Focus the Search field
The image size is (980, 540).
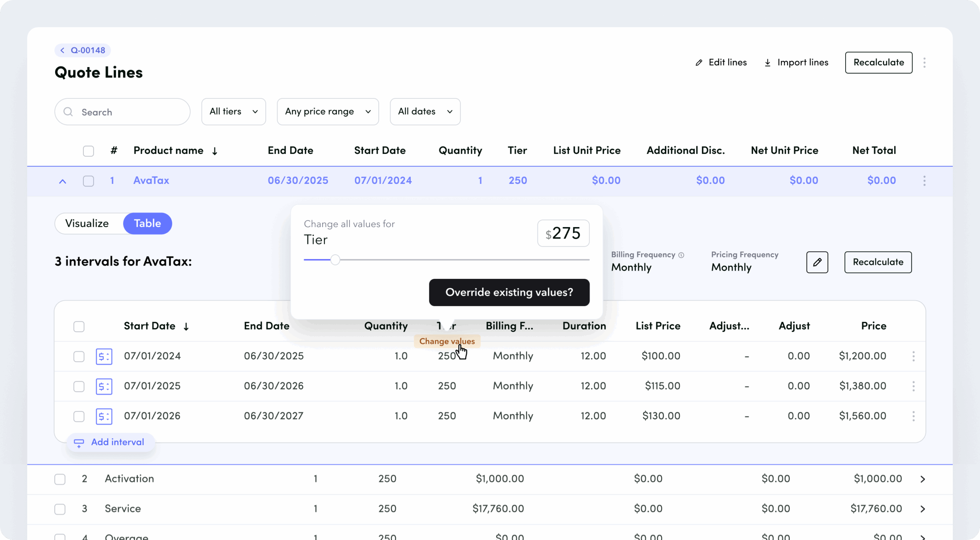pyautogui.click(x=122, y=112)
